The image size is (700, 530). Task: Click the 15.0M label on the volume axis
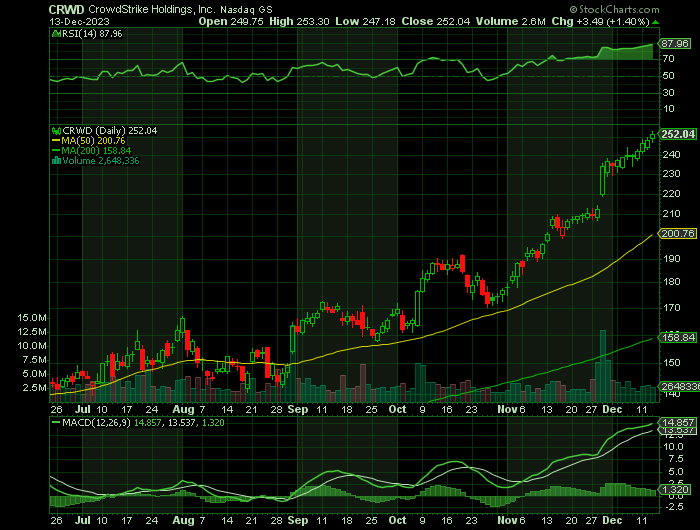32,318
